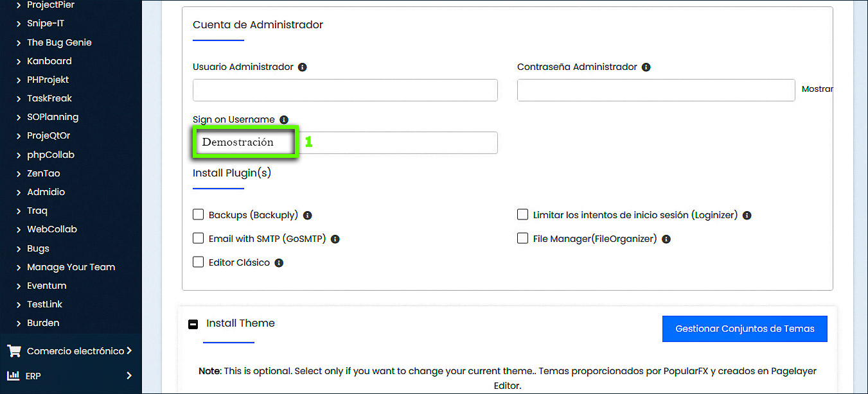The image size is (868, 394).
Task: Click info icon next to GoSMTP option
Action: [x=335, y=239]
